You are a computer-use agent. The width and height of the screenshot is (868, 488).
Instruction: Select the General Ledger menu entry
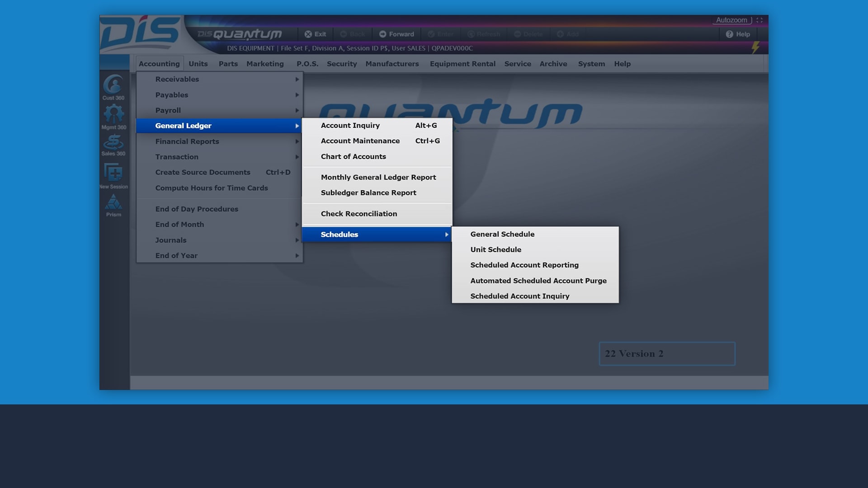click(x=219, y=126)
